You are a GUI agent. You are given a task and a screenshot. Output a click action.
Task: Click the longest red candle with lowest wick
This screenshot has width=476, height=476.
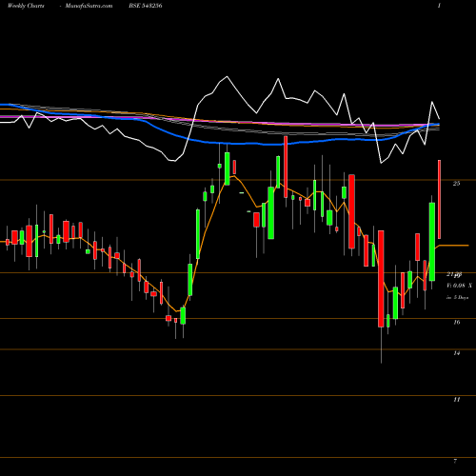(x=381, y=279)
